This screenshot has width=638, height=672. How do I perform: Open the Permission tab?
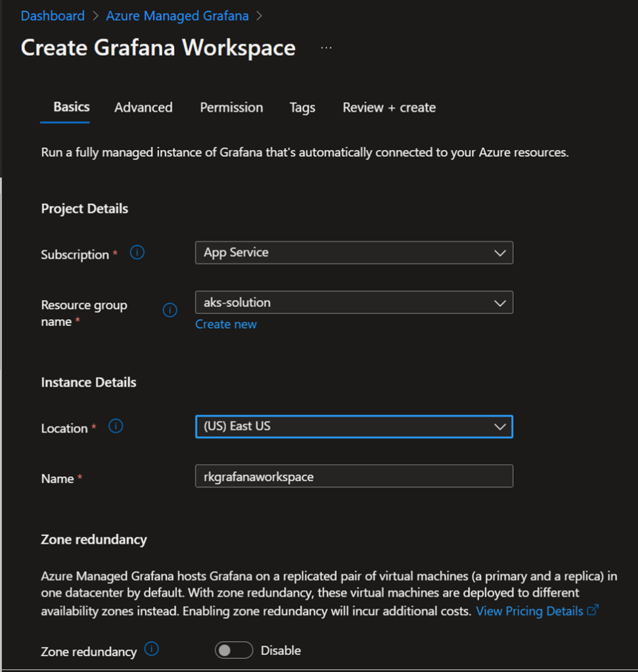tap(231, 108)
